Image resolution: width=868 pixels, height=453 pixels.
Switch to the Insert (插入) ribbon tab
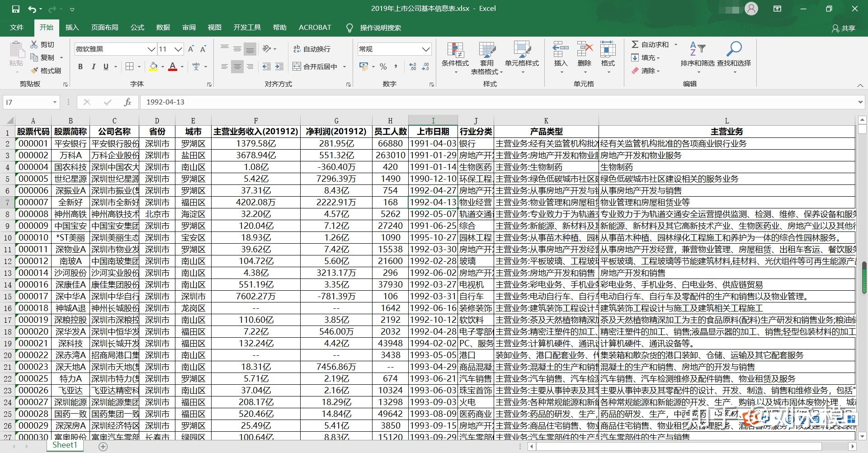pos(72,28)
